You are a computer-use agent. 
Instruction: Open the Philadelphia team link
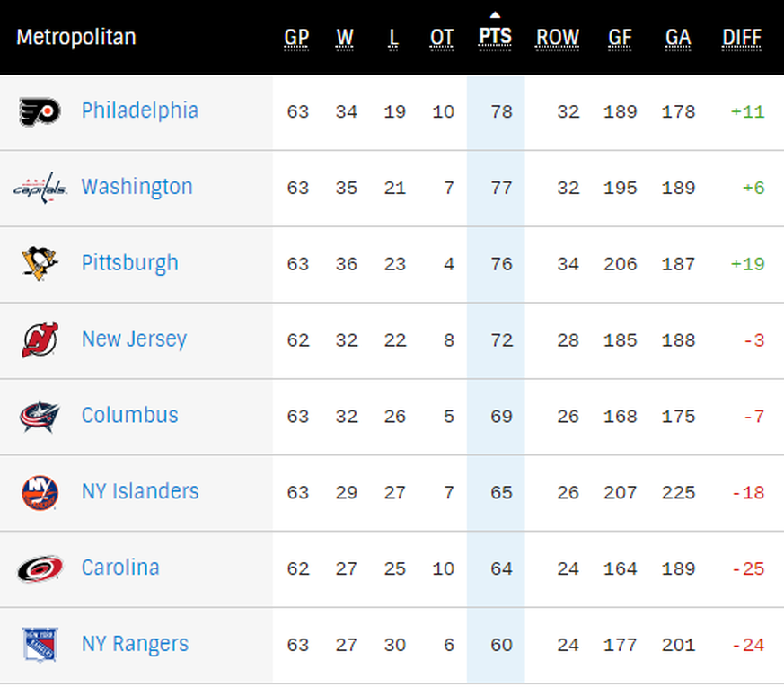click(140, 110)
